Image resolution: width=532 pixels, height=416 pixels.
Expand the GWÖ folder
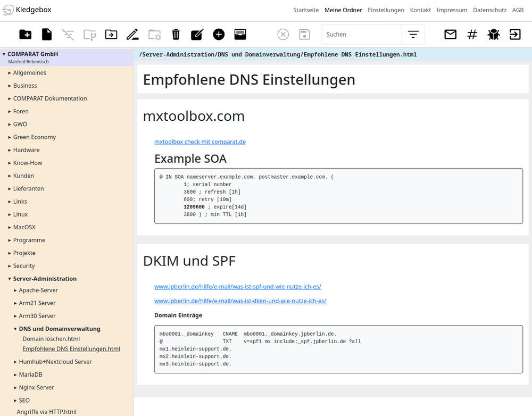pos(10,124)
